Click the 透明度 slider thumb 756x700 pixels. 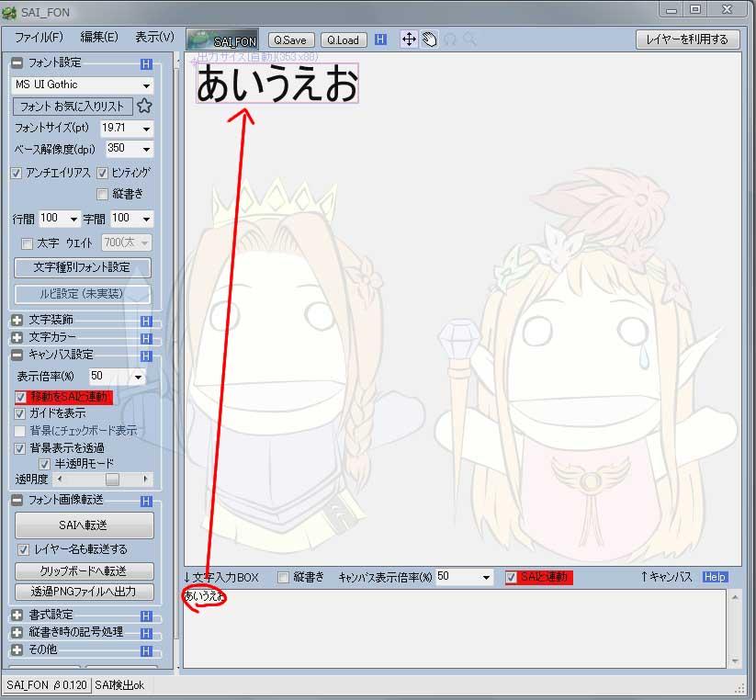(x=112, y=479)
